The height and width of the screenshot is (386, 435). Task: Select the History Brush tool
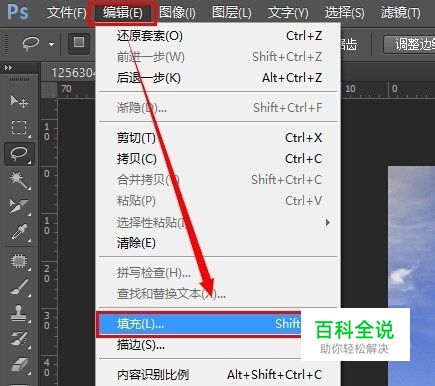[19, 339]
